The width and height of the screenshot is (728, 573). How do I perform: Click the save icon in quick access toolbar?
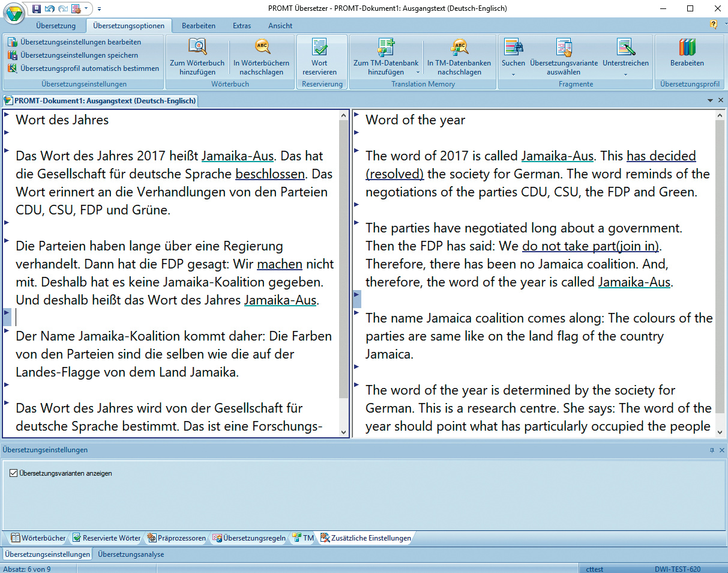pos(37,8)
